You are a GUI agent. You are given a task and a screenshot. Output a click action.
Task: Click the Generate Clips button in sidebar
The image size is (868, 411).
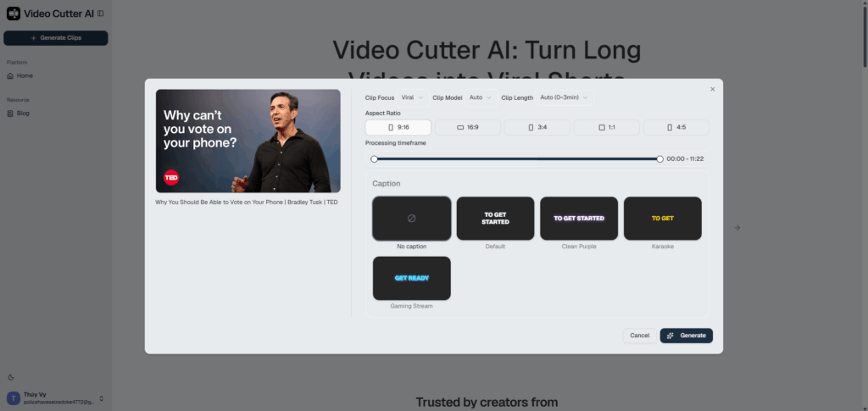56,38
